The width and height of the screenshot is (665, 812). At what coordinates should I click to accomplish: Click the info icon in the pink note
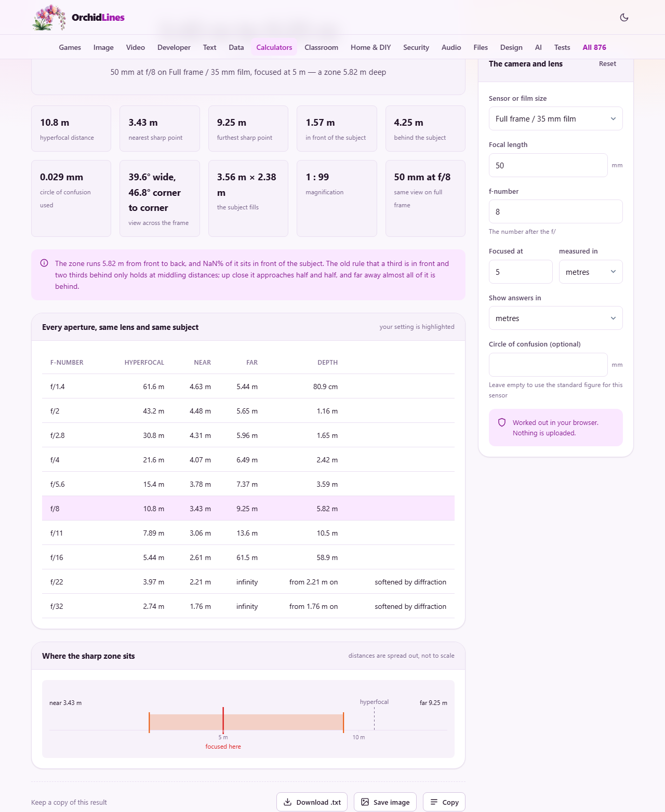click(44, 263)
